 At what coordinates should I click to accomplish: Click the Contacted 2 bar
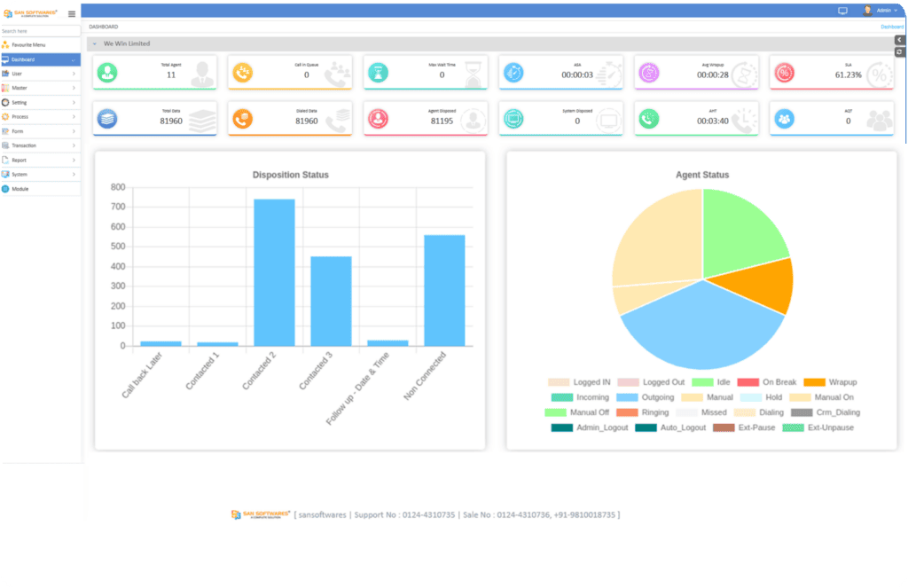pyautogui.click(x=275, y=272)
